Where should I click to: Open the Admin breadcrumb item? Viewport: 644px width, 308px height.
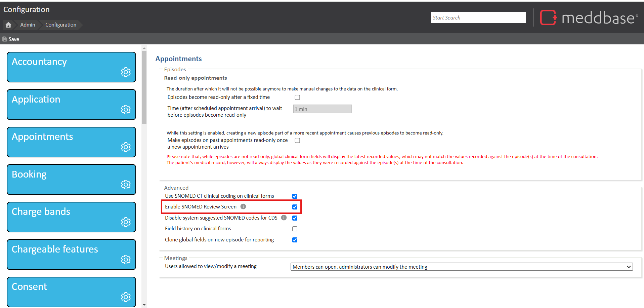[x=28, y=25]
